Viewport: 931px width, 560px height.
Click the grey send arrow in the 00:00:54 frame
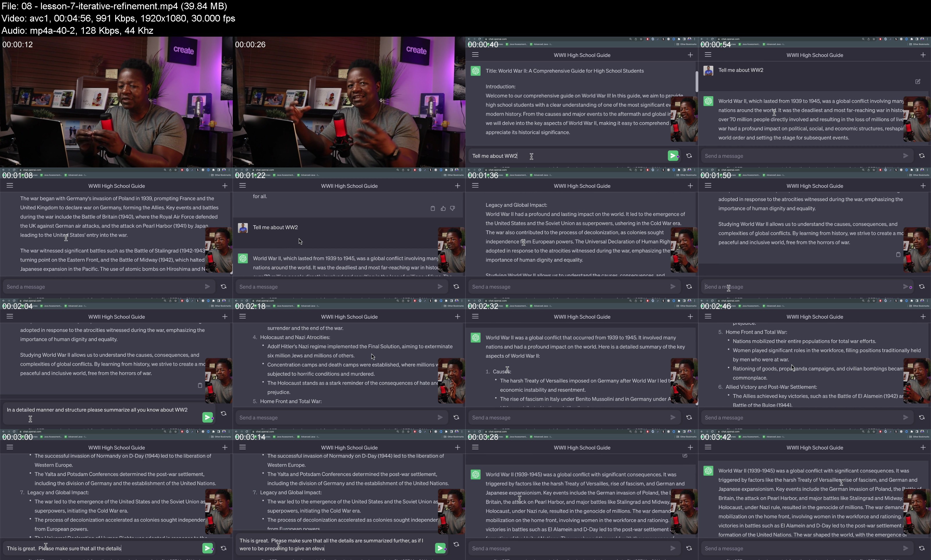click(x=905, y=156)
